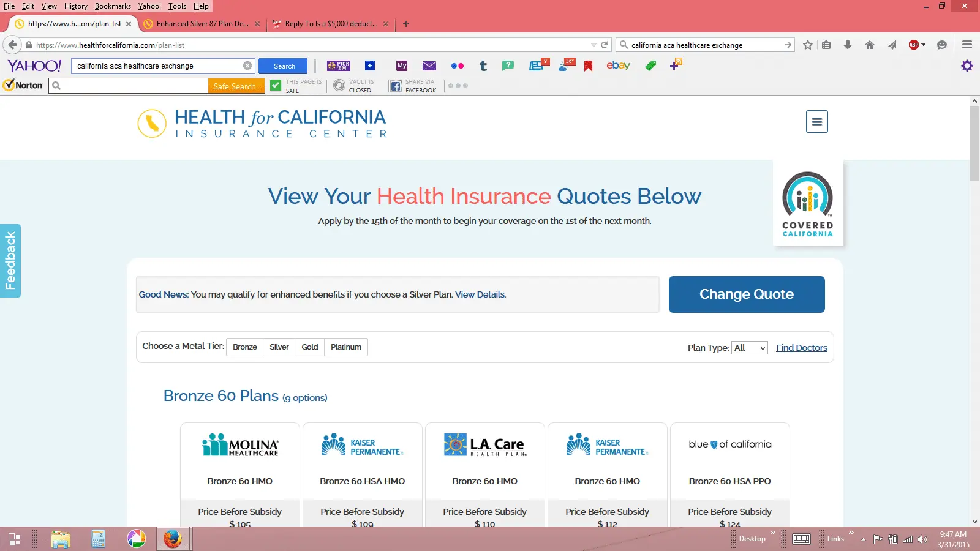This screenshot has height=551, width=980.
Task: Select Blue Shield Bronze 60 HSA PPO plan
Action: point(730,474)
